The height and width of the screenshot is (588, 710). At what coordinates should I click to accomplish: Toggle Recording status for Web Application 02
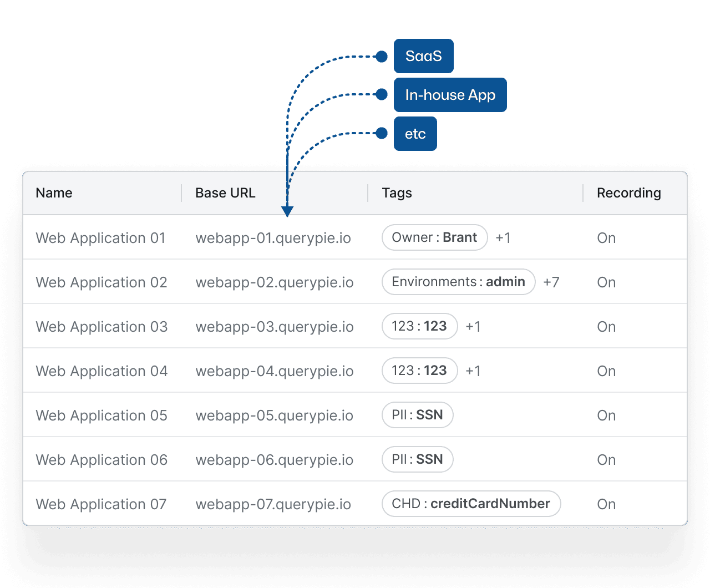pyautogui.click(x=606, y=282)
